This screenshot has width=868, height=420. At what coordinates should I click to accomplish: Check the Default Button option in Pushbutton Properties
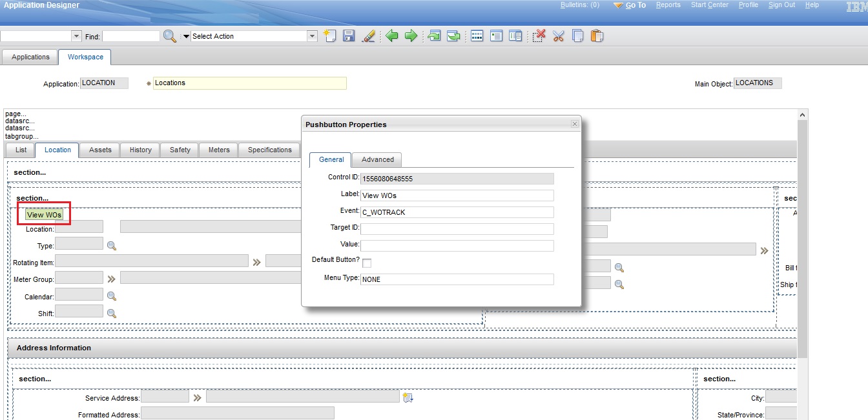[x=367, y=263]
